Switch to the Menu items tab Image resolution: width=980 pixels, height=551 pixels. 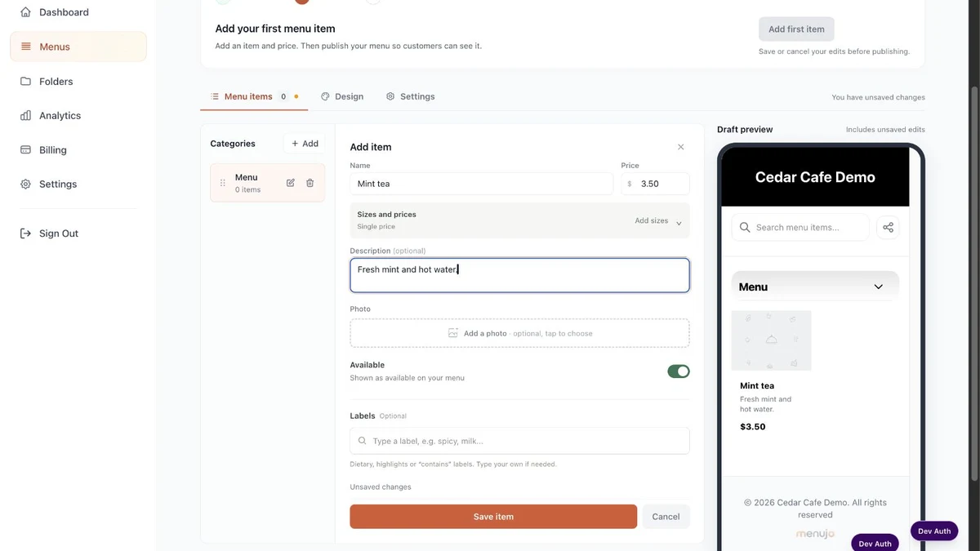pos(254,96)
